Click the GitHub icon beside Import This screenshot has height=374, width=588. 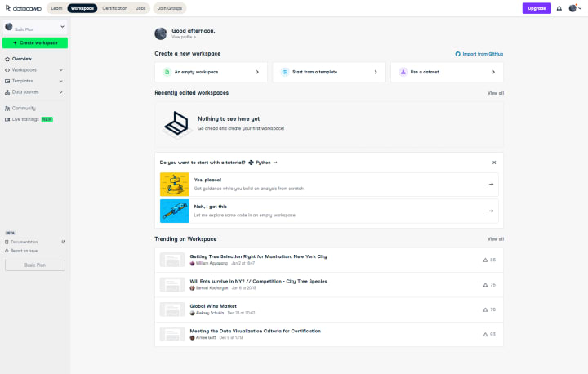(x=458, y=54)
